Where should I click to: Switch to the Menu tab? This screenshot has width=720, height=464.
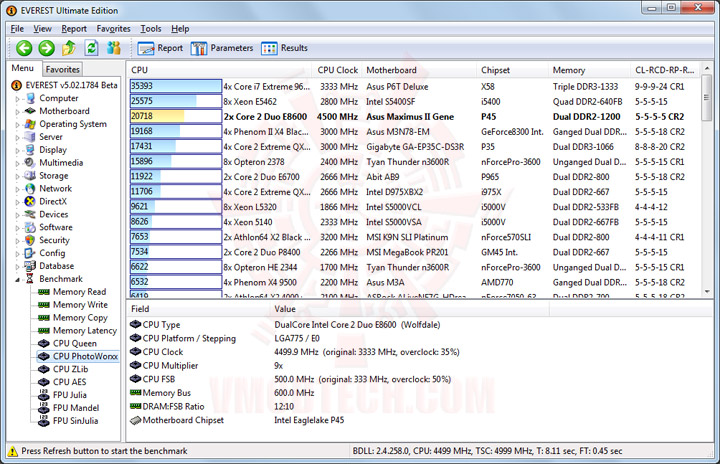[23, 68]
